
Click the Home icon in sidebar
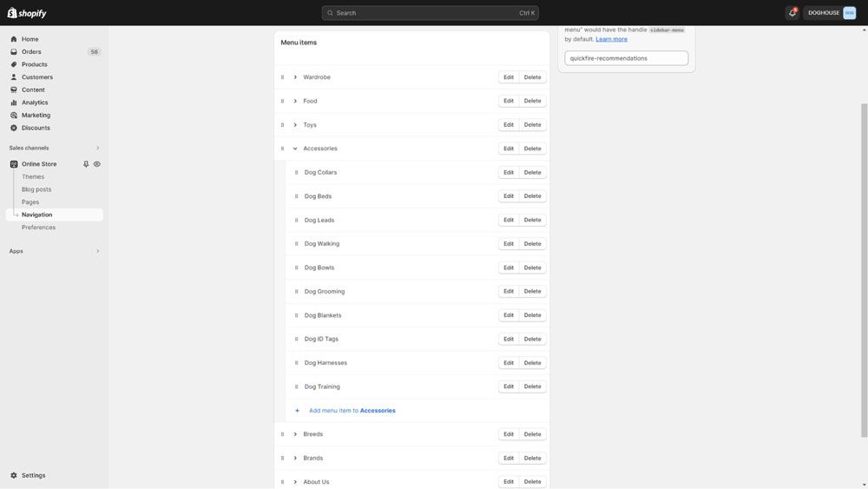[14, 39]
